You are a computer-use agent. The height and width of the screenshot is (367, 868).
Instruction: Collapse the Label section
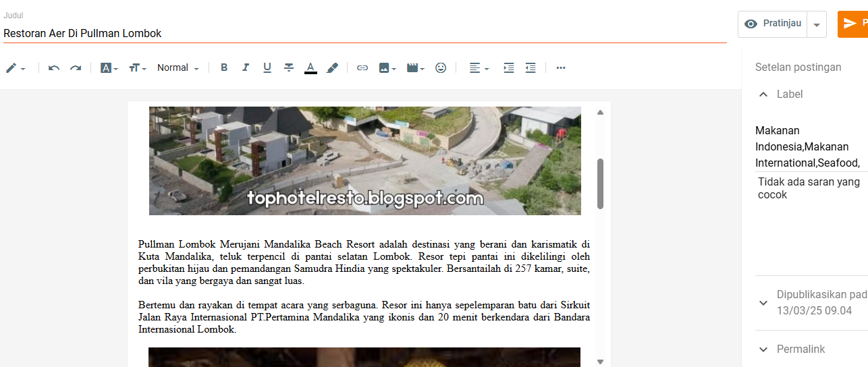pos(763,94)
